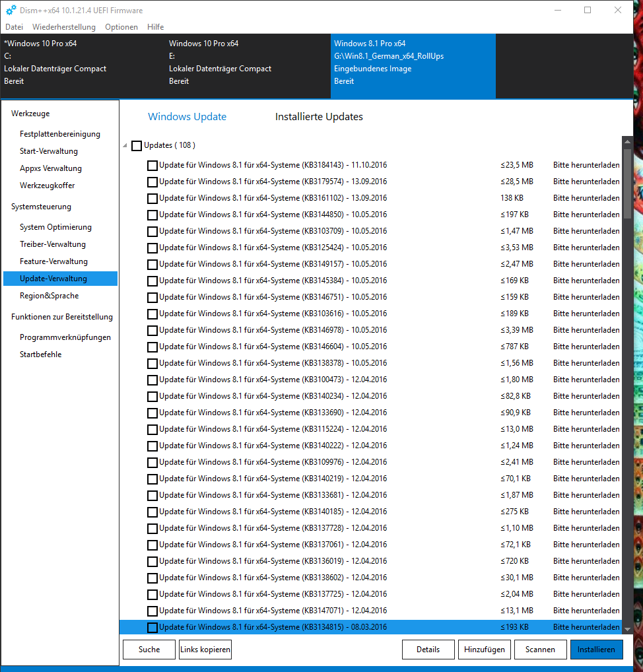Open Details for the selected update
643x672 pixels.
[428, 650]
